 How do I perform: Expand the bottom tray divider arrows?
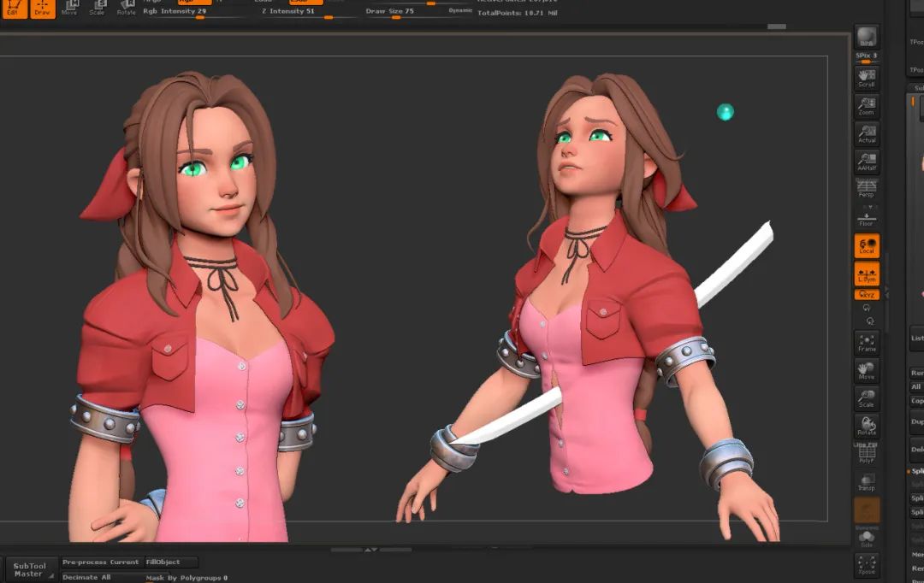[x=370, y=550]
